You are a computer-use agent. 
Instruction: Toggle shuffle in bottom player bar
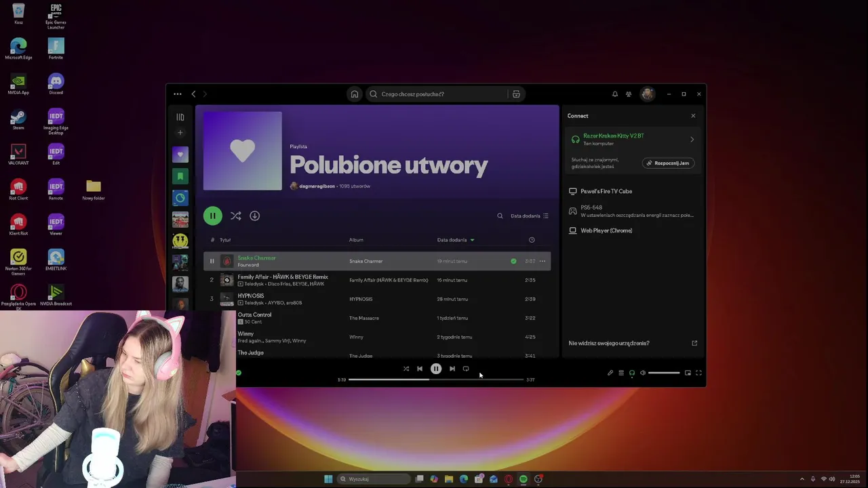click(x=406, y=369)
